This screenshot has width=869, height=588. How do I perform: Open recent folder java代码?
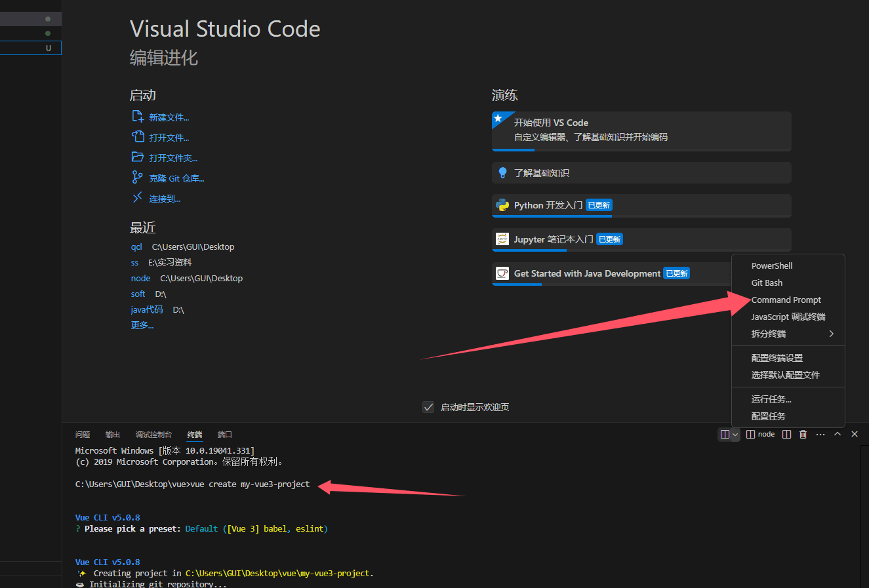[147, 310]
